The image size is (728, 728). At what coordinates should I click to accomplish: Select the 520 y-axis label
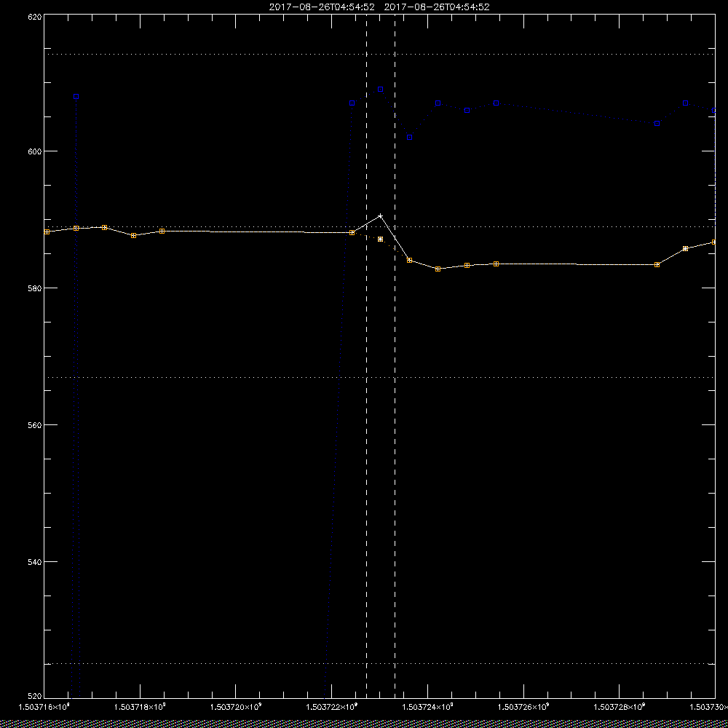pyautogui.click(x=35, y=697)
